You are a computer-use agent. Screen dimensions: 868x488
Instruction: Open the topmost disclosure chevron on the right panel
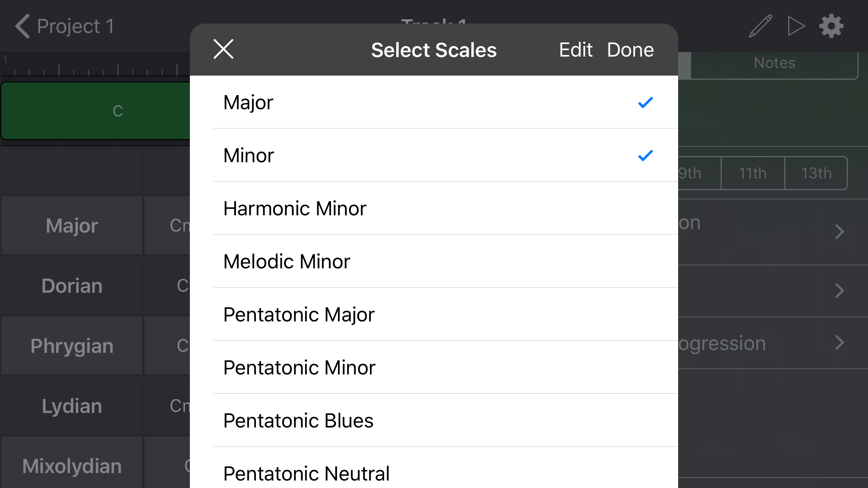point(839,232)
